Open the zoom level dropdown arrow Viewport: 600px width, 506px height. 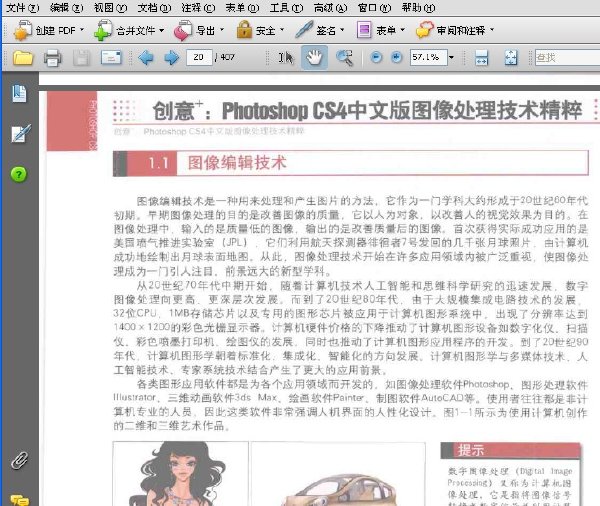click(452, 57)
